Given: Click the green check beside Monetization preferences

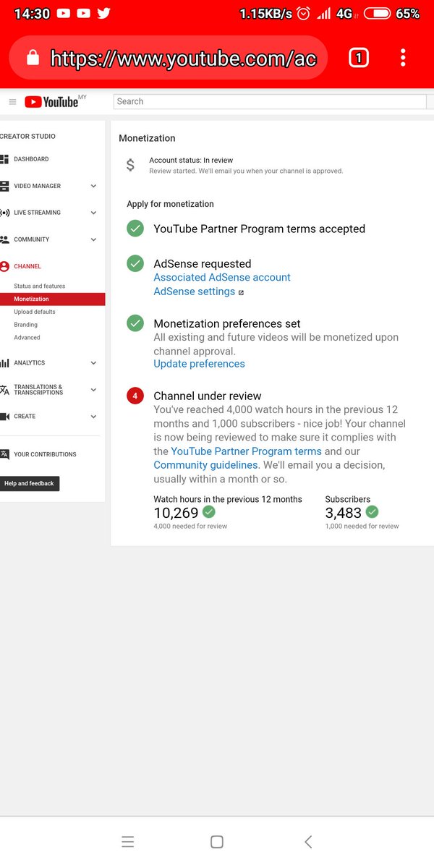Looking at the screenshot, I should (x=135, y=323).
